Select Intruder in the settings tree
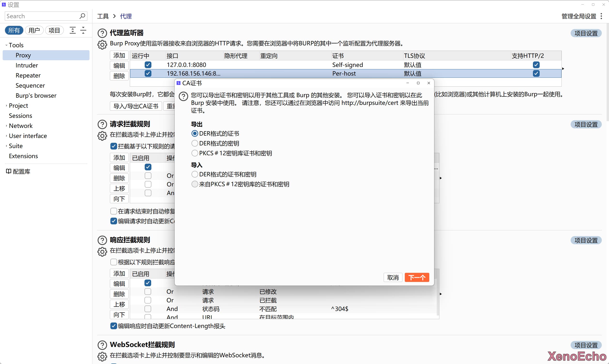Screen dimensions: 609x364 (27, 65)
